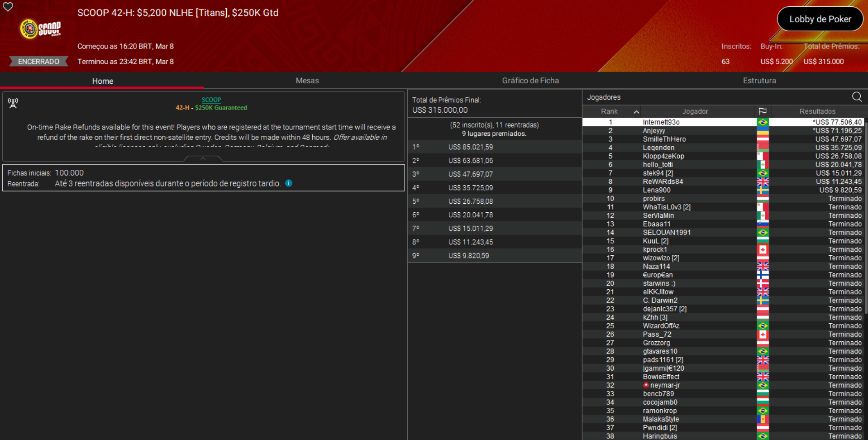Open the Lobby de Poker
This screenshot has width=868, height=440.
[x=820, y=19]
